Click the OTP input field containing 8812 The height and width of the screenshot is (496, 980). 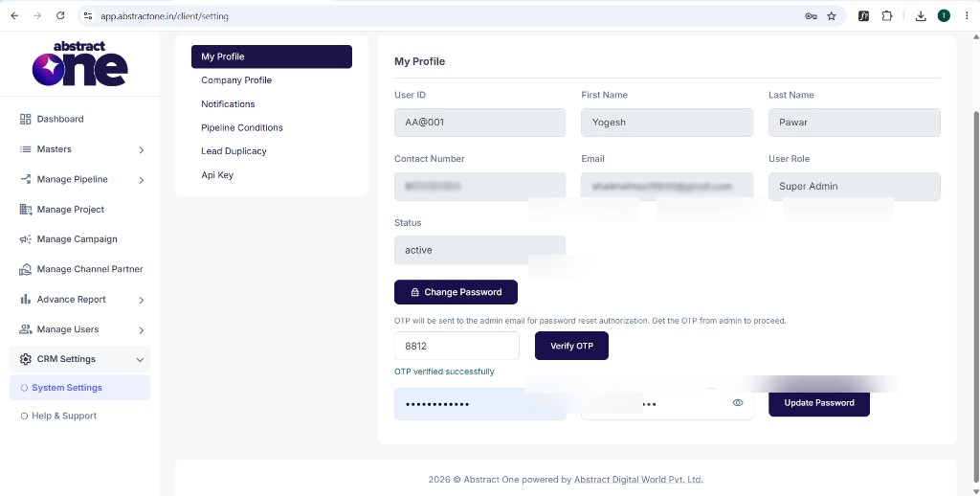pyautogui.click(x=457, y=346)
